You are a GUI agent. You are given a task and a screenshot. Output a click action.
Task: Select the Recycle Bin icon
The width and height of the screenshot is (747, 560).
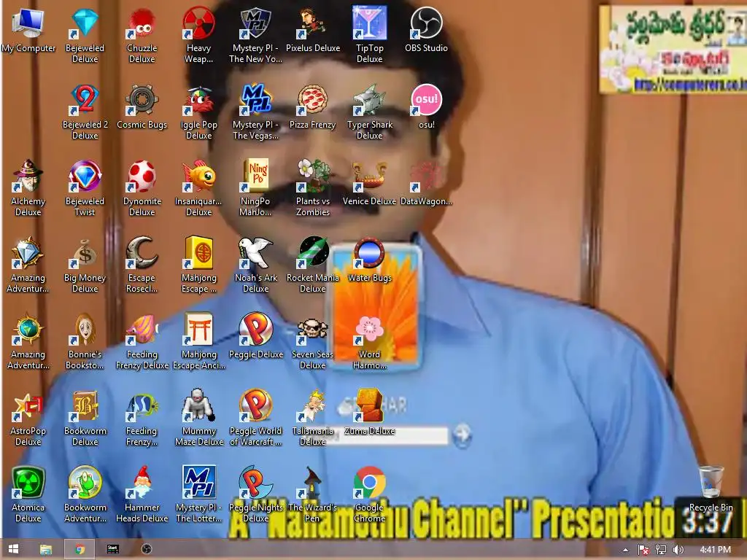click(711, 483)
